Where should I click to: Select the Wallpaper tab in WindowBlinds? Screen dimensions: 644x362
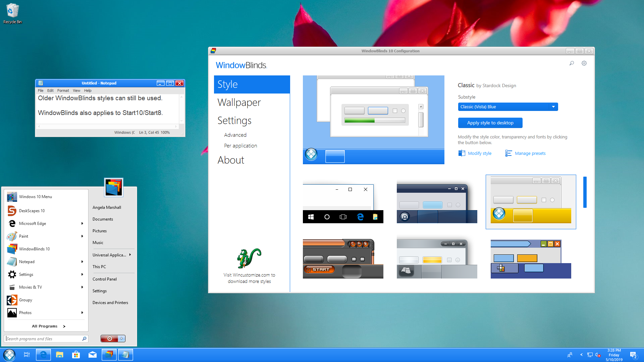(239, 103)
